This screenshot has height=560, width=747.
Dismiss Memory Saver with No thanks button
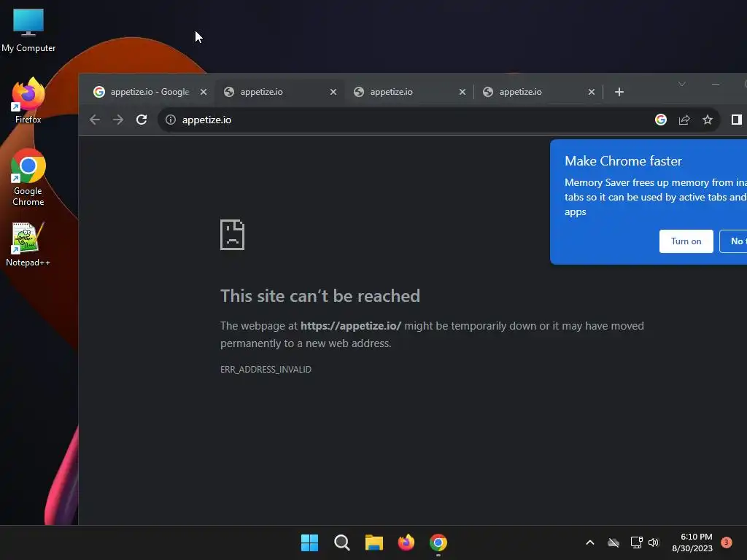click(x=734, y=241)
